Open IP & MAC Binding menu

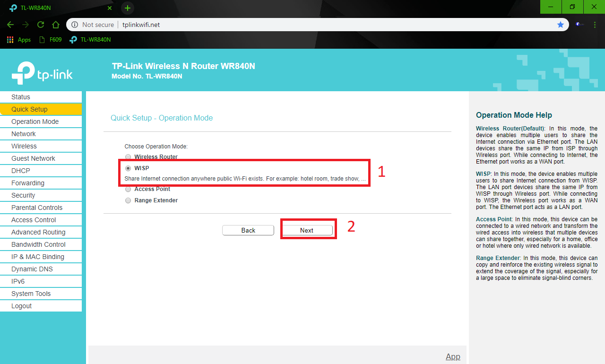[41, 257]
